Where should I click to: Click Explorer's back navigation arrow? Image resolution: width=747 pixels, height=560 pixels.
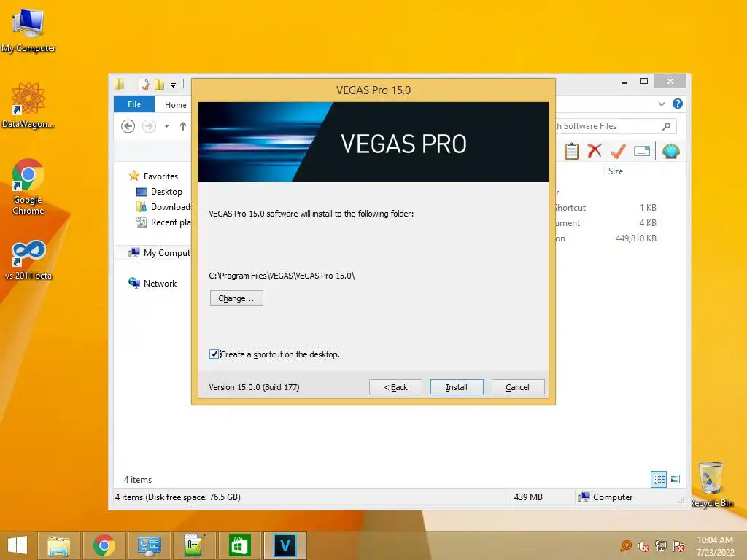128,126
